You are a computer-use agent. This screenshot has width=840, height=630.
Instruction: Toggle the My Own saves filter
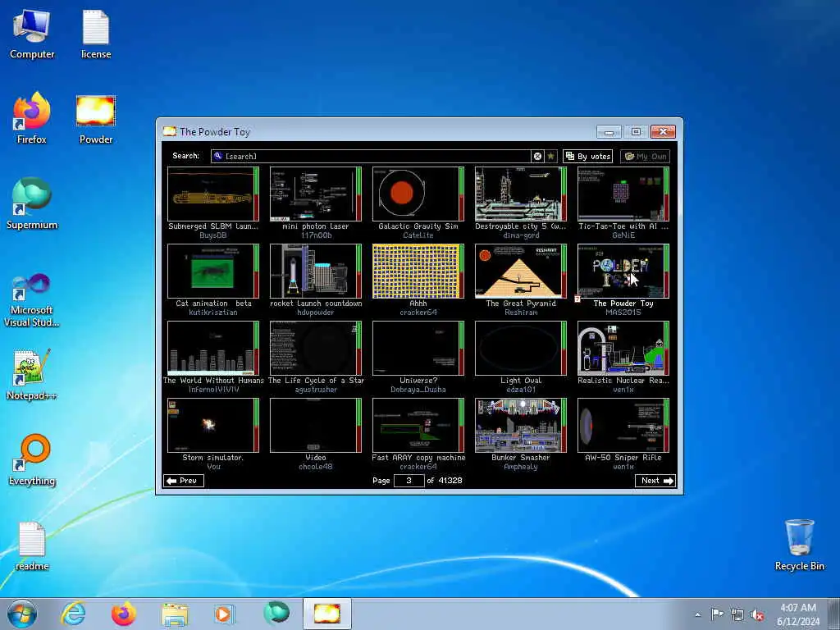(x=645, y=156)
